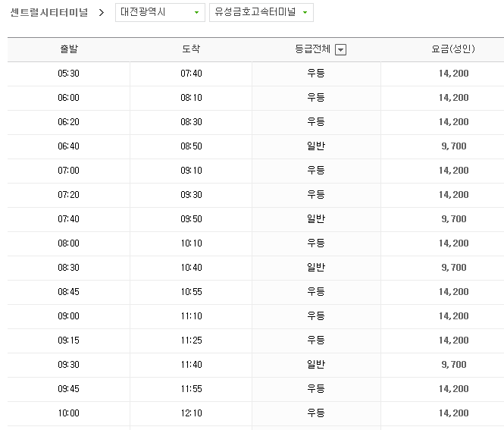Click the 11:55 arrival time
The width and height of the screenshot is (504, 430).
191,389
